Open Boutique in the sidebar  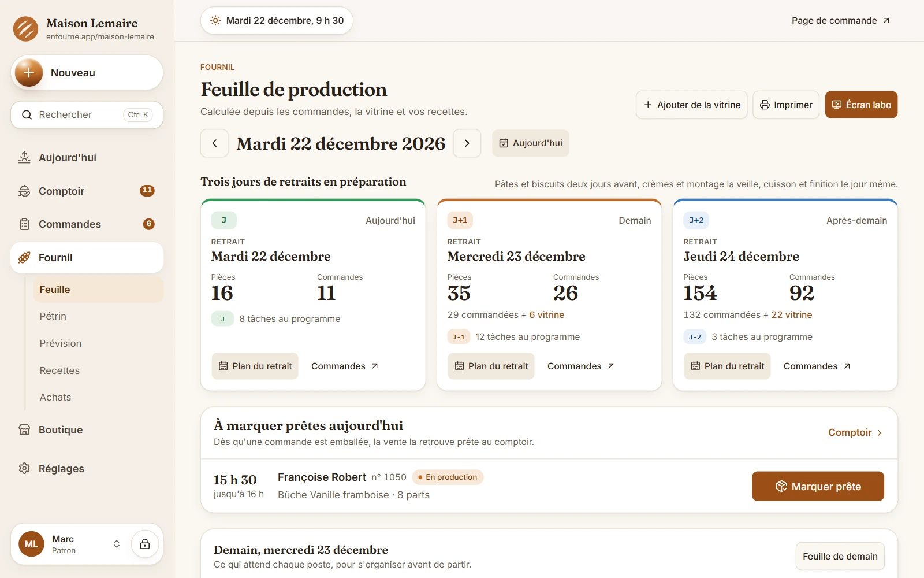pyautogui.click(x=87, y=430)
